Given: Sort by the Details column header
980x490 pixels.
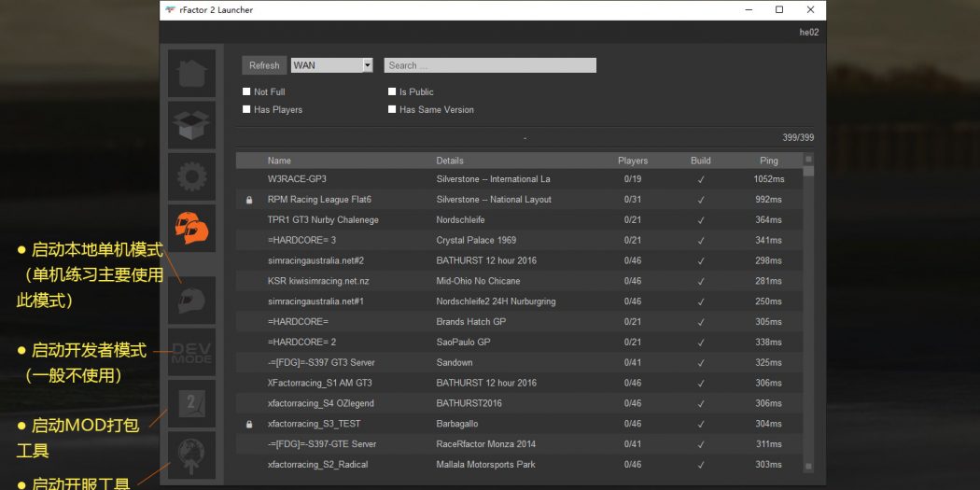Looking at the screenshot, I should coord(450,161).
